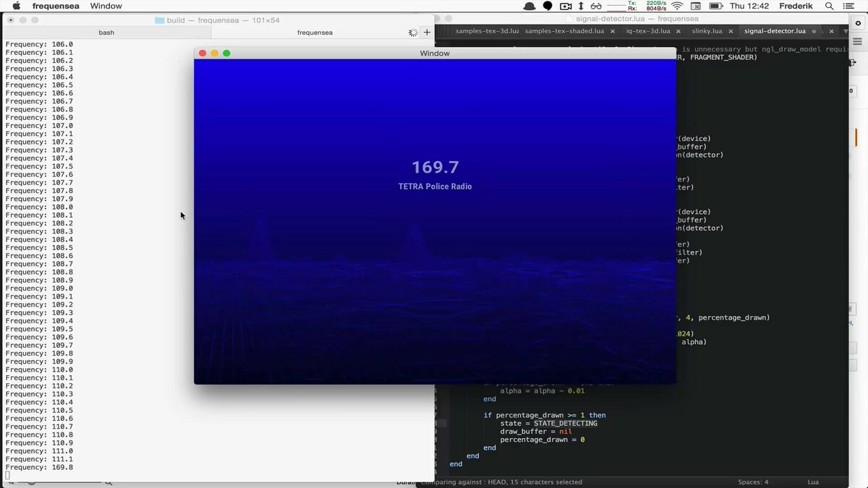Click the 169.7 frequency readout
Viewport: 868px width, 488px height.
point(435,167)
